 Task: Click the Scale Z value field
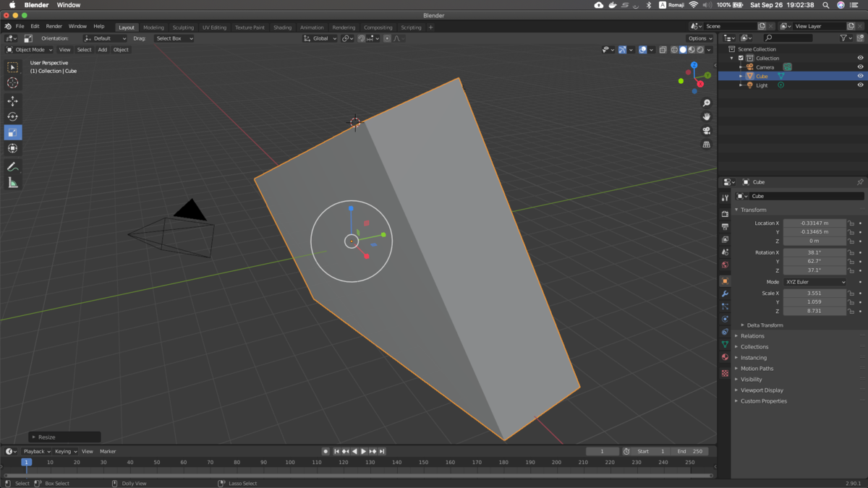point(814,311)
